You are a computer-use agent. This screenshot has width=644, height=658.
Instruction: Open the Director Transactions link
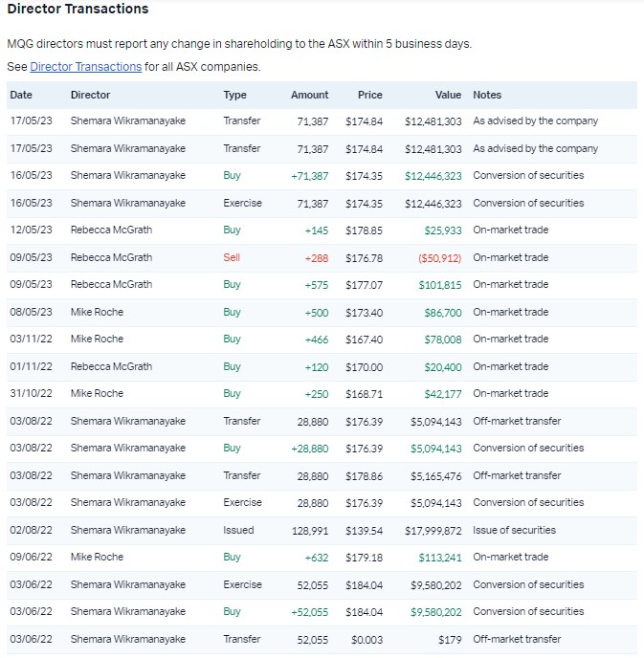click(86, 67)
